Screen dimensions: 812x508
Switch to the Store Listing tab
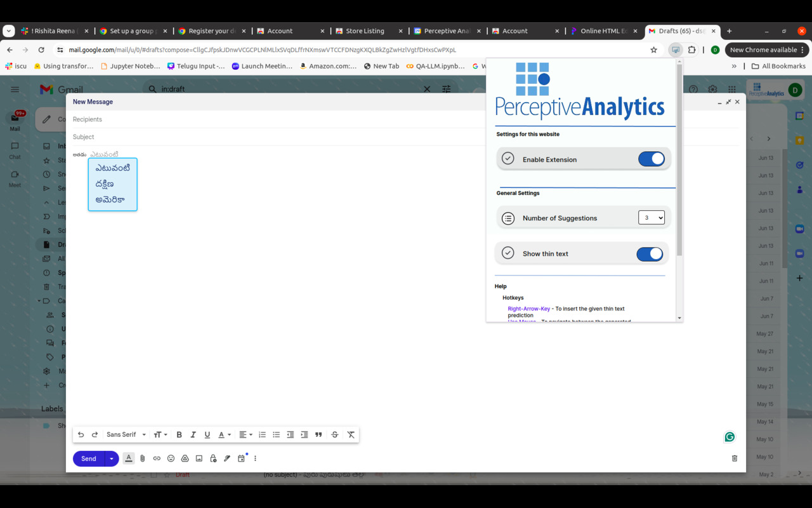(367, 30)
